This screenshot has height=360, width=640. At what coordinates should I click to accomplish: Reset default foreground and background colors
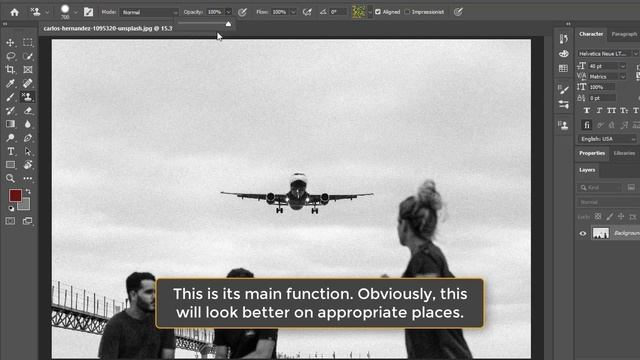(x=11, y=209)
